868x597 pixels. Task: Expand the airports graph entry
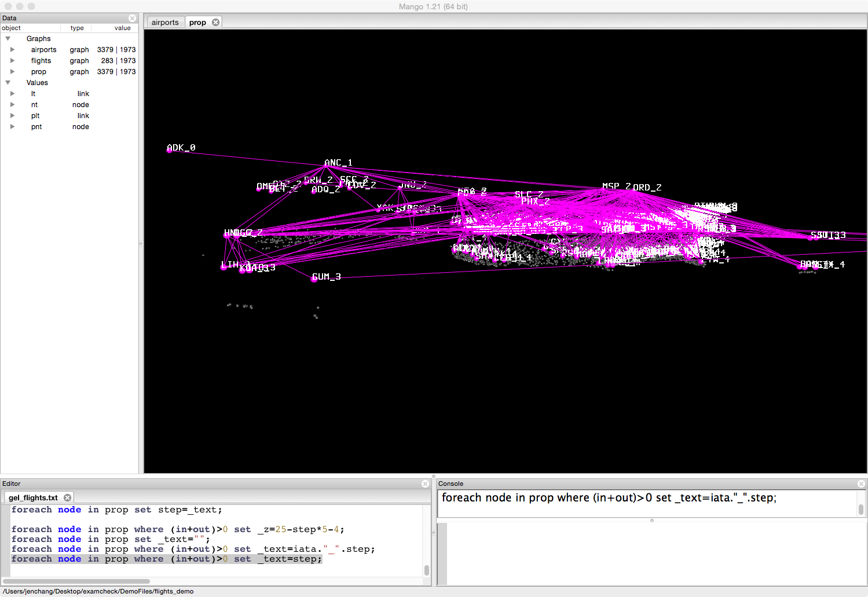12,50
